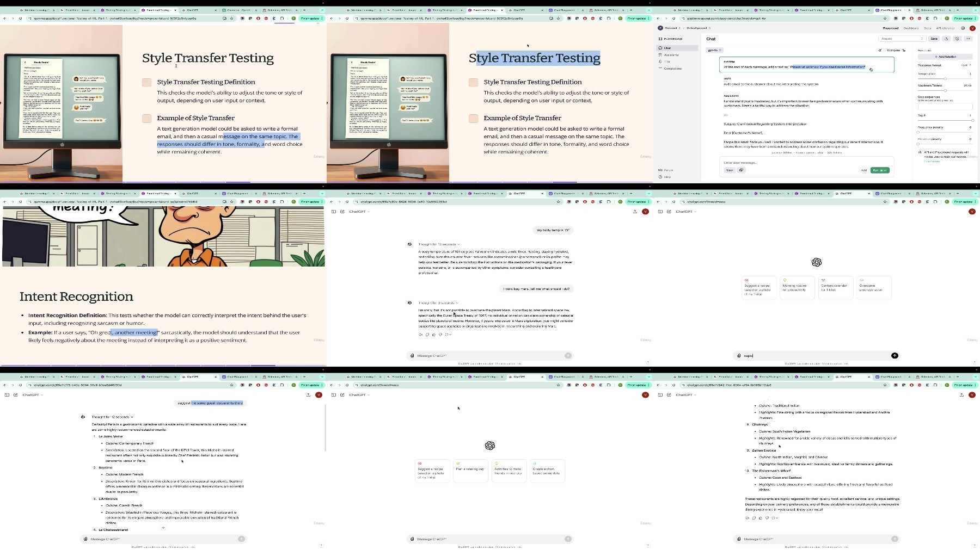Reload page in the Intent Recognition slide window

coord(20,202)
